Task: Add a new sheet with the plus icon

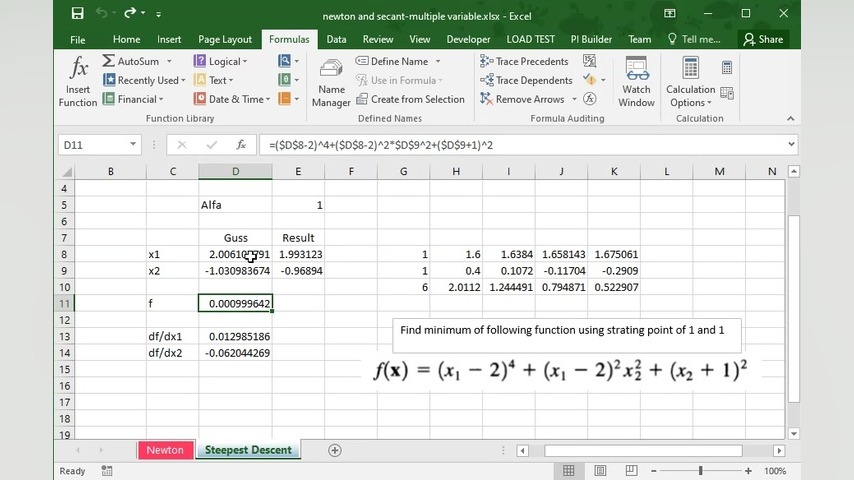Action: (x=335, y=450)
